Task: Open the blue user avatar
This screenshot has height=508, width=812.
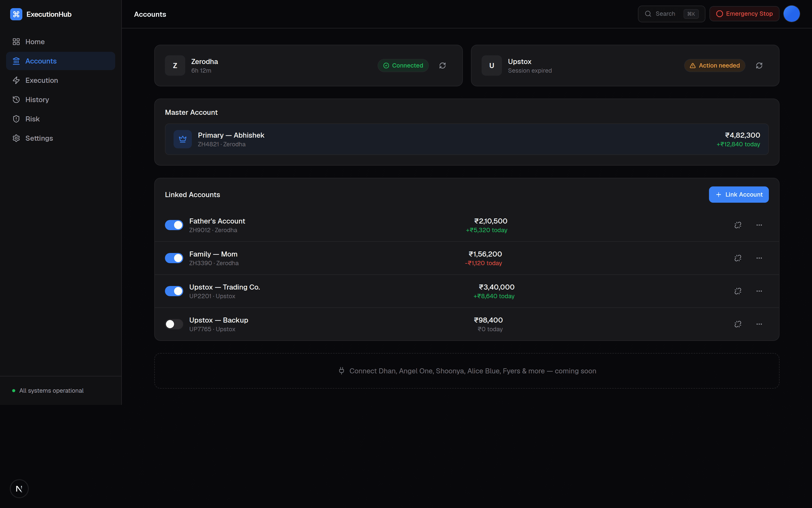Action: (791, 14)
